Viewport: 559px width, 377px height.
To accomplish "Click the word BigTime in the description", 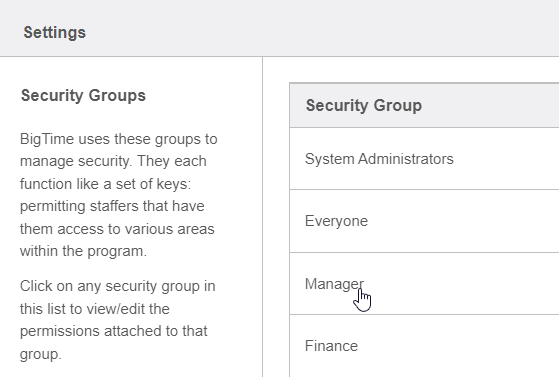I will pyautogui.click(x=47, y=139).
